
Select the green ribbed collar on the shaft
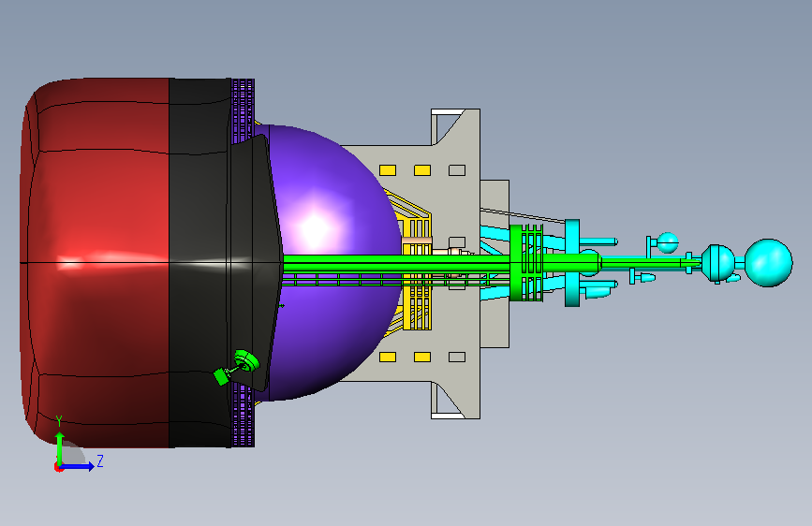pyautogui.click(x=525, y=262)
